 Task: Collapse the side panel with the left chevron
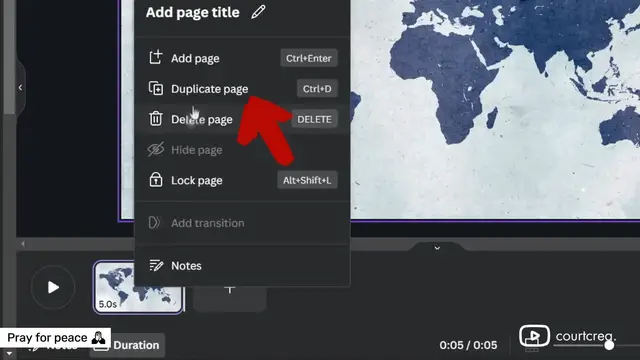coord(20,87)
